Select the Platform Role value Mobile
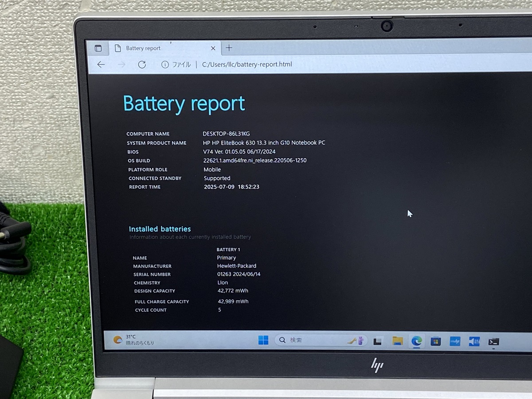Viewport: 532px width, 399px height. [212, 169]
